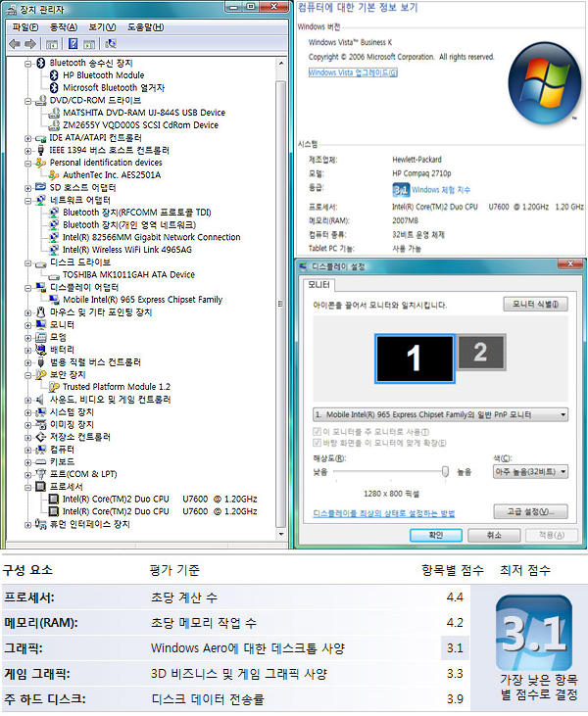This screenshot has width=588, height=716.
Task: Click the 해상도 resolution slider handle
Action: pyautogui.click(x=446, y=472)
